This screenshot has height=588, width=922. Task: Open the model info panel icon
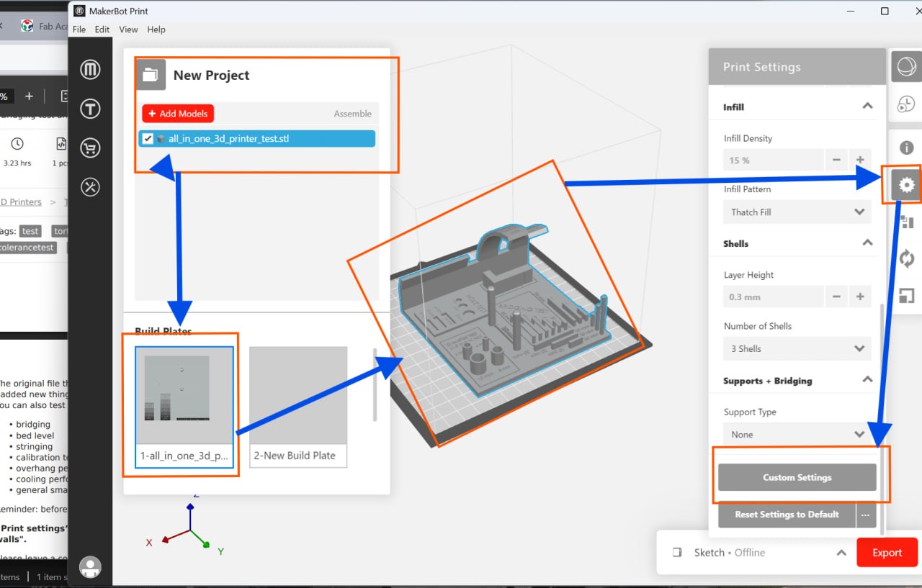[x=906, y=148]
